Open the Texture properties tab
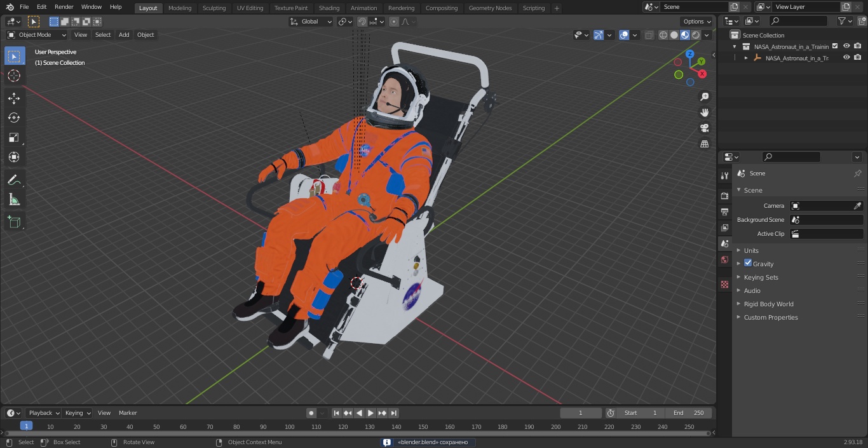Viewport: 868px width, 448px height. [724, 284]
